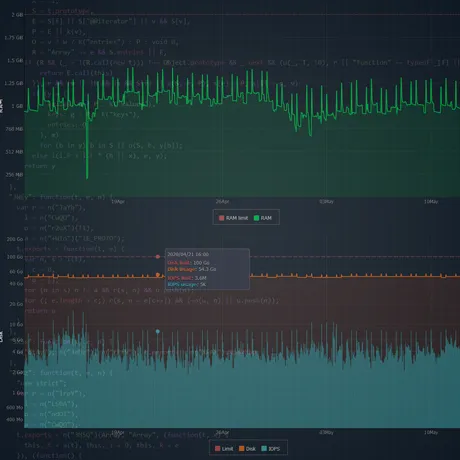460x460 pixels.
Task: Click the 26Apr label under RAM chart
Action: (x=222, y=201)
